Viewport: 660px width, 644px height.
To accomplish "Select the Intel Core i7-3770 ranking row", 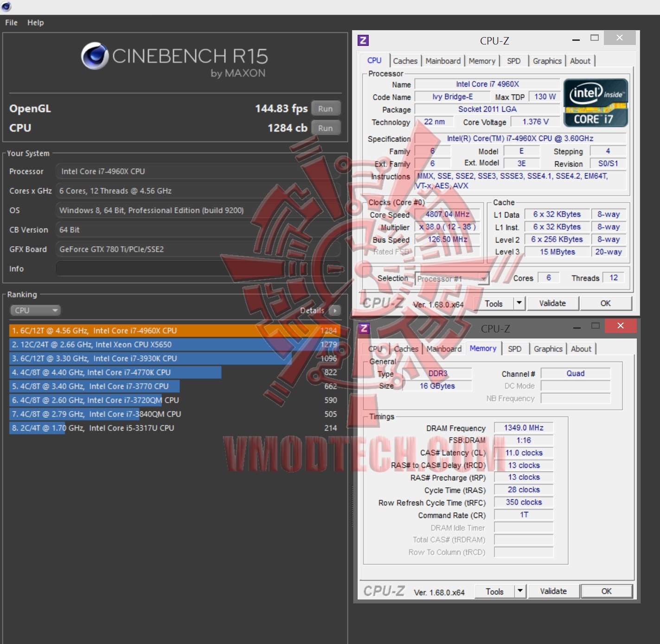I will coord(175,386).
